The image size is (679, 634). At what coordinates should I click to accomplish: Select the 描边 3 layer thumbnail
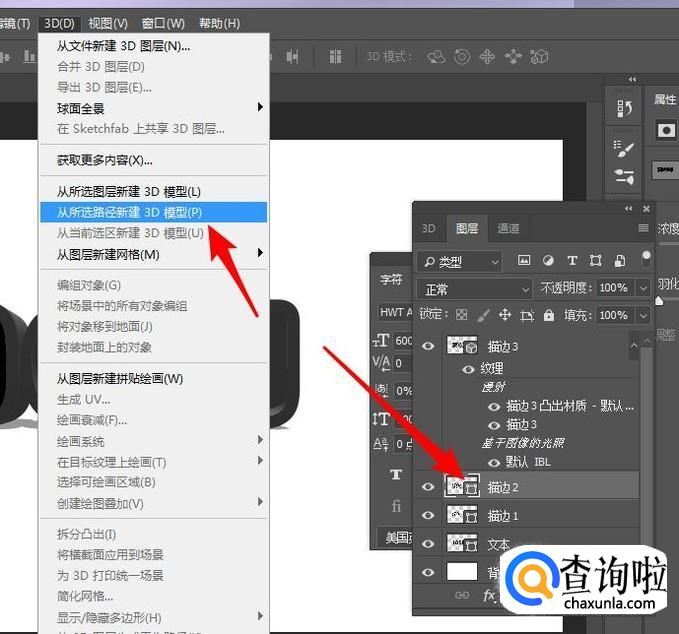point(461,346)
